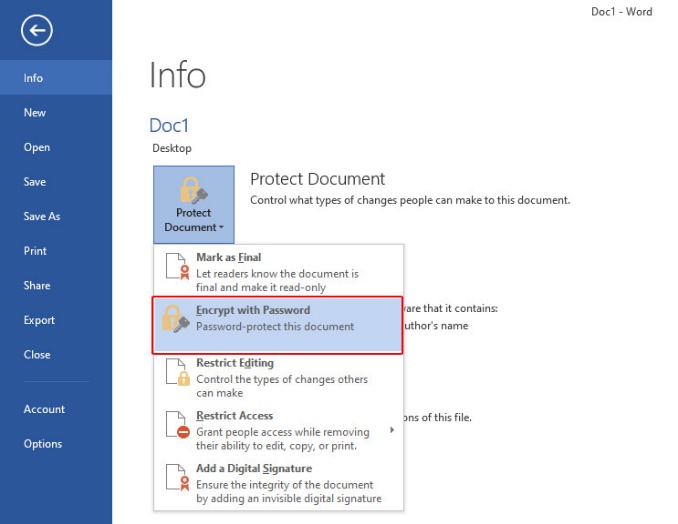Open the Export page
Image resolution: width=678 pixels, height=524 pixels.
56,320
